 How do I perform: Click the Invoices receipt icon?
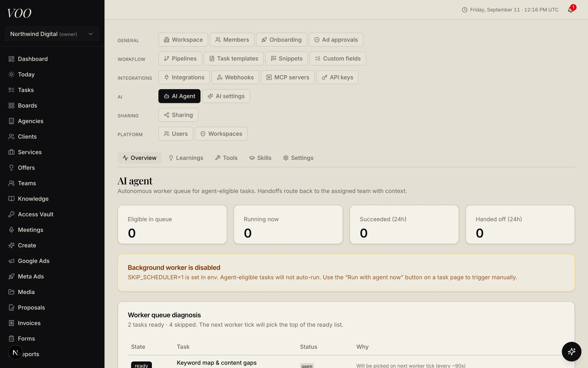(11, 323)
